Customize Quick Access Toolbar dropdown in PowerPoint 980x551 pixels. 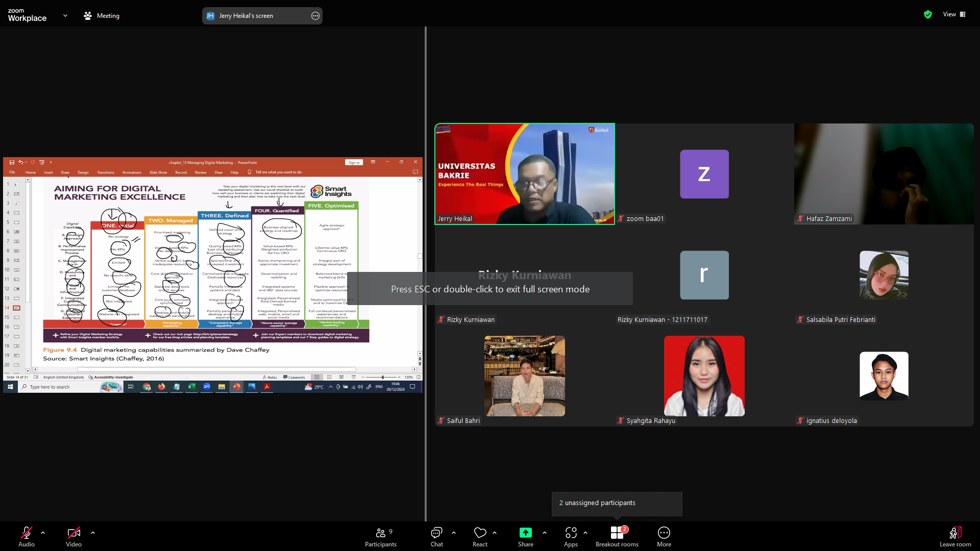(x=51, y=162)
